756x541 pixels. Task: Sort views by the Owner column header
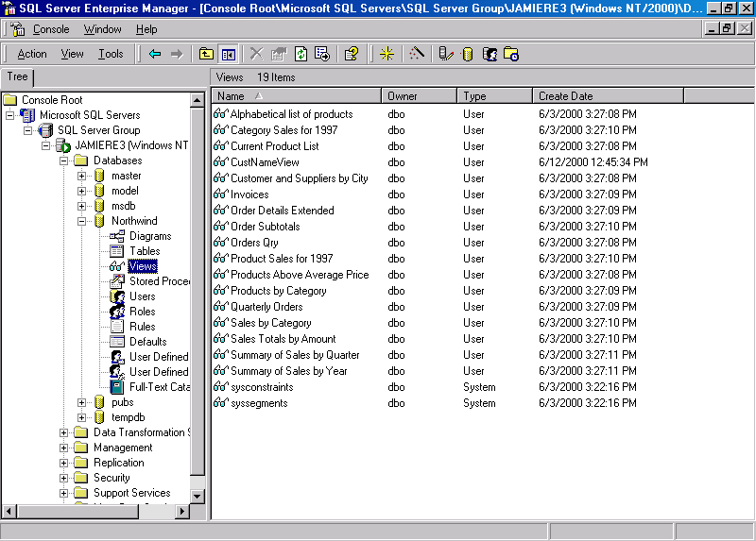click(x=419, y=96)
